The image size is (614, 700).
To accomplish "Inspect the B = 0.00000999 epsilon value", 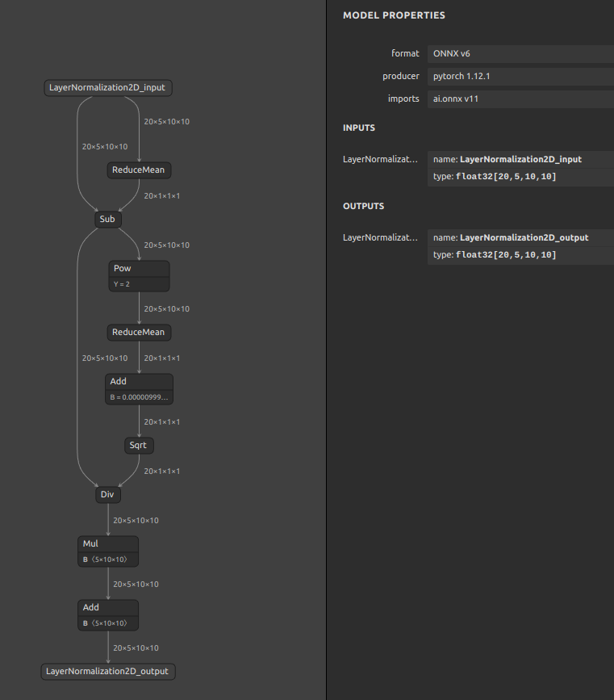I will [x=139, y=397].
